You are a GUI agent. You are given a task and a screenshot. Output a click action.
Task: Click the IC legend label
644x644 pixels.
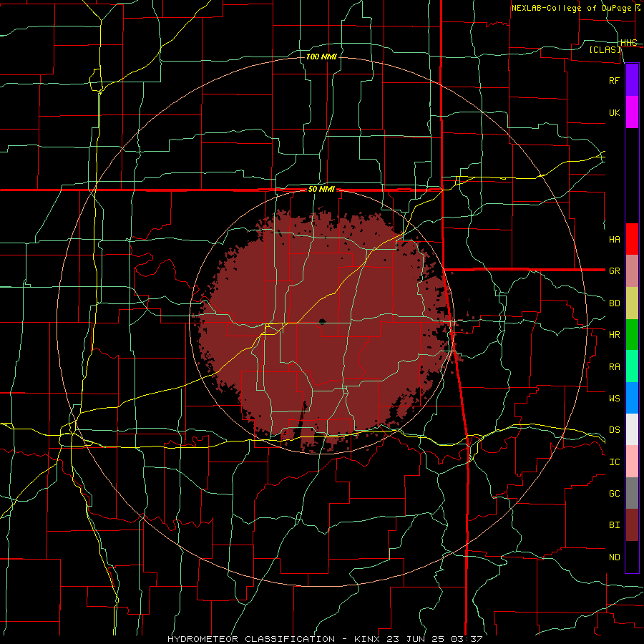[615, 462]
